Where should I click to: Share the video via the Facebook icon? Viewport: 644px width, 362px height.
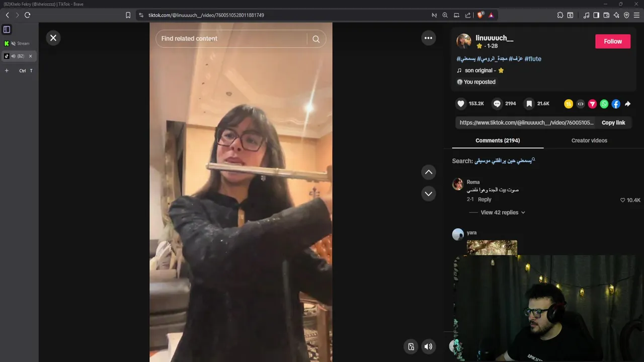point(616,104)
